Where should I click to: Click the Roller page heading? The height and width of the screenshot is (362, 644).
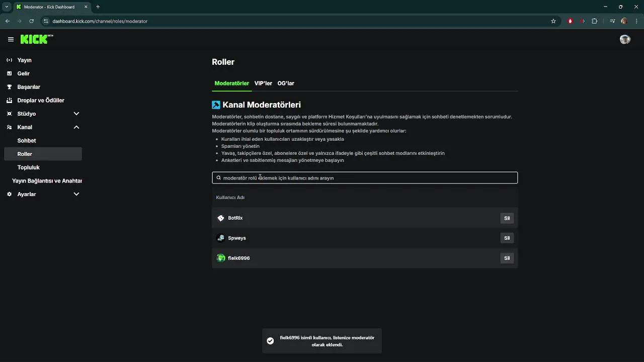(223, 62)
